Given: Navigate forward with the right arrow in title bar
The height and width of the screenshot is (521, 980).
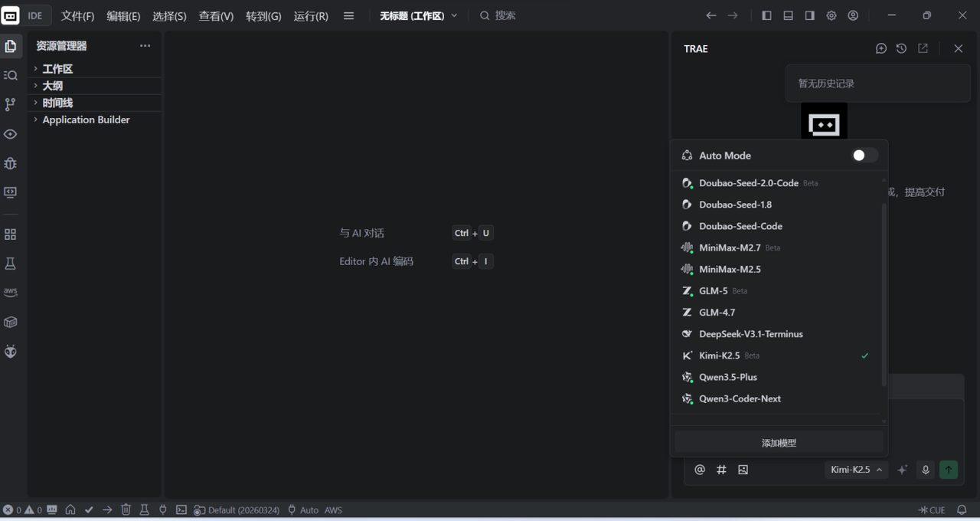Looking at the screenshot, I should pyautogui.click(x=733, y=15).
